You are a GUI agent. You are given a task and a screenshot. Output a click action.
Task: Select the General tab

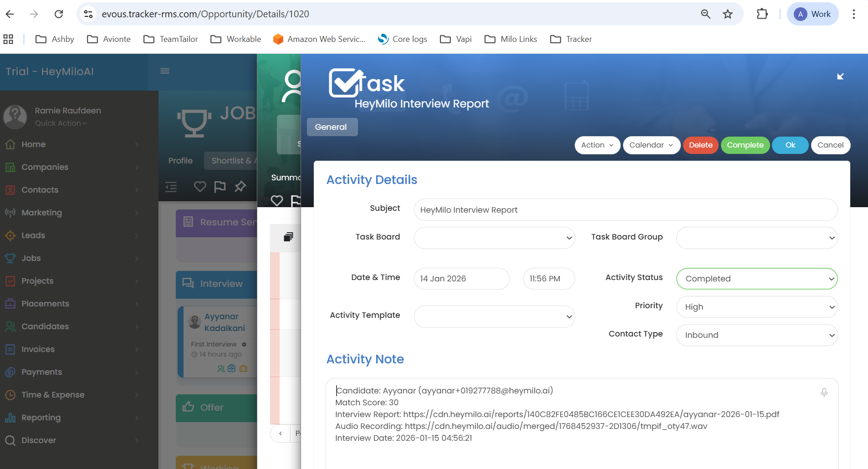tap(332, 127)
